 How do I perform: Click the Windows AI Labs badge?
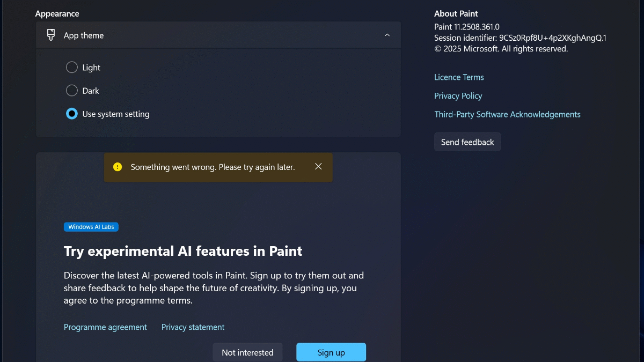point(91,227)
